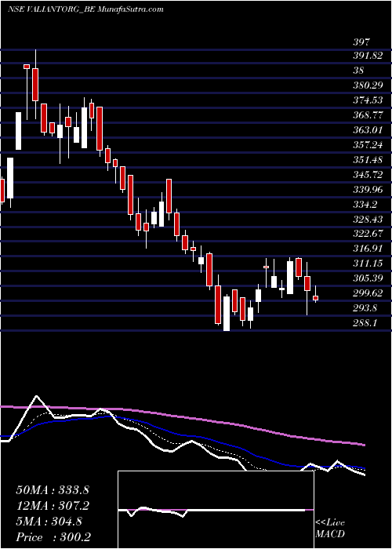Click the 363.01 axis value

point(368,130)
